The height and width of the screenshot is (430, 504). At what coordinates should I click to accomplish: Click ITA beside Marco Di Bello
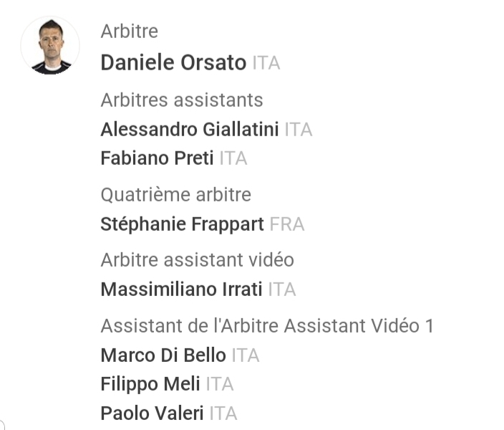(x=246, y=355)
